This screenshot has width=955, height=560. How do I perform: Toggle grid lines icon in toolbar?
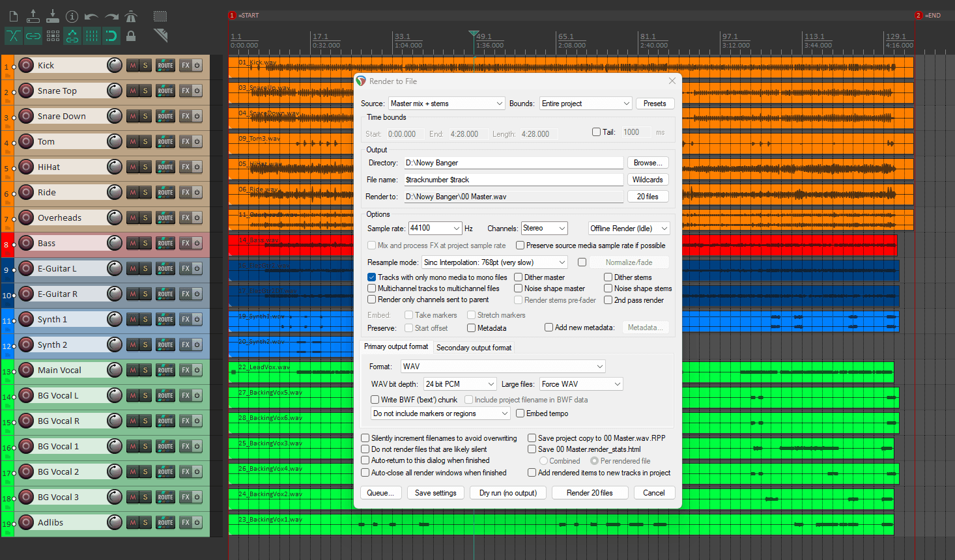click(x=92, y=36)
